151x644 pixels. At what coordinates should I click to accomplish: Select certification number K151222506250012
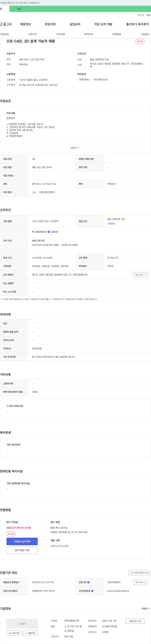click(118, 591)
